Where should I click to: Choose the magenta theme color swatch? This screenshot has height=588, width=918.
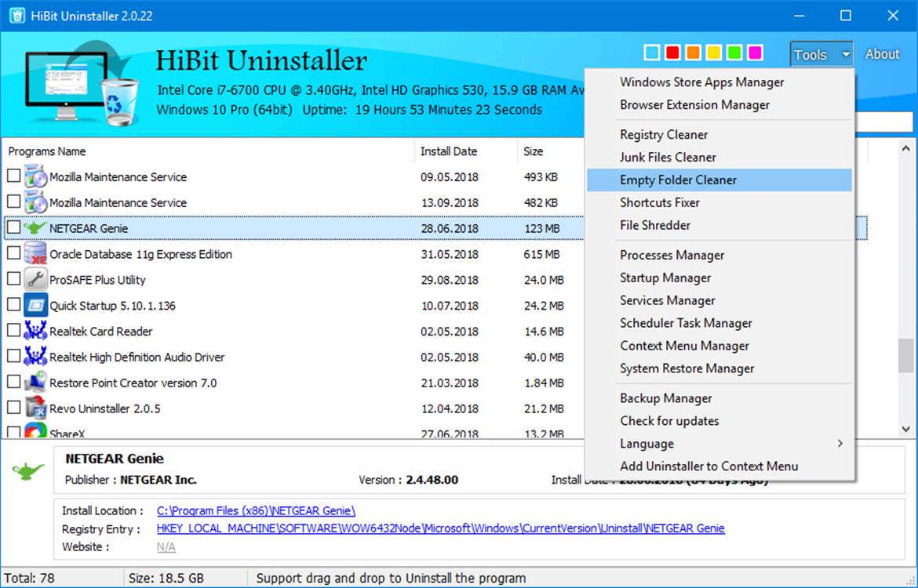pyautogui.click(x=755, y=53)
